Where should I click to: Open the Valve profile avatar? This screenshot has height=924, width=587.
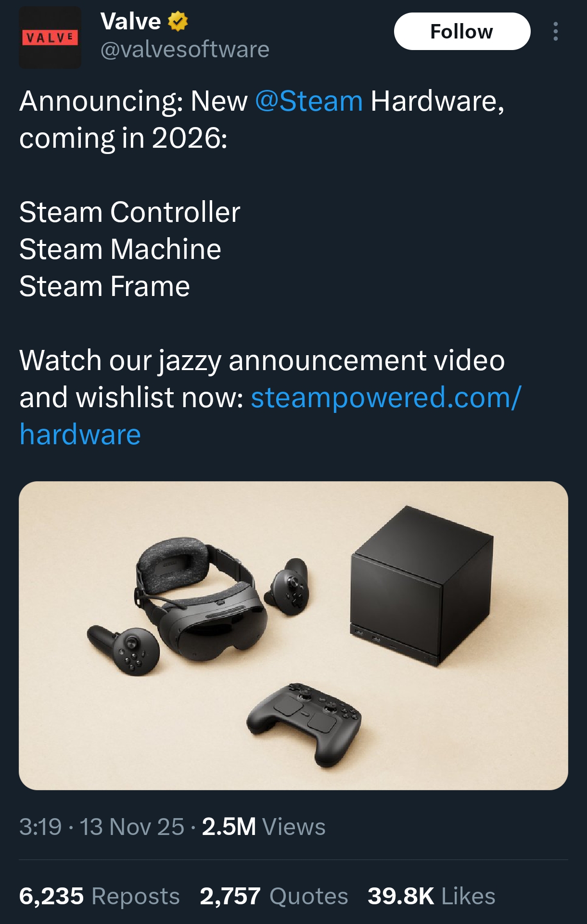50,37
